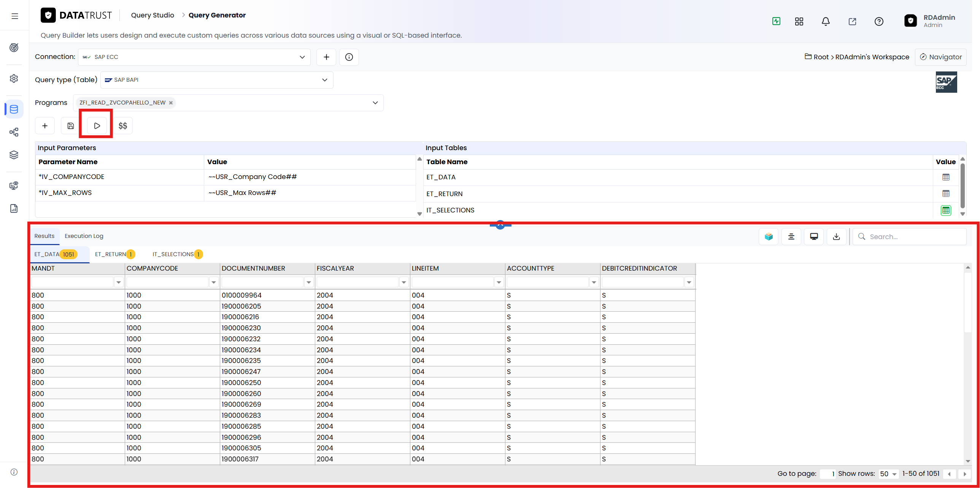Open the monitor display icon in results toolbar

(x=814, y=236)
